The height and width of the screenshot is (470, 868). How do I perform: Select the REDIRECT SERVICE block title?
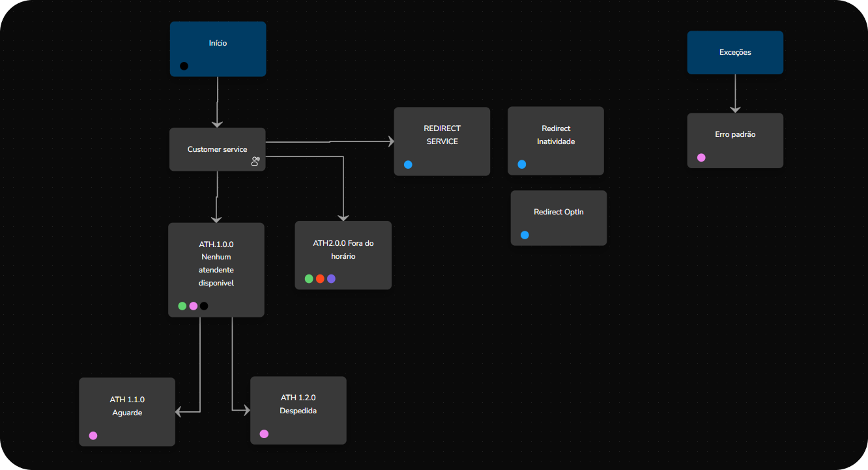[442, 135]
